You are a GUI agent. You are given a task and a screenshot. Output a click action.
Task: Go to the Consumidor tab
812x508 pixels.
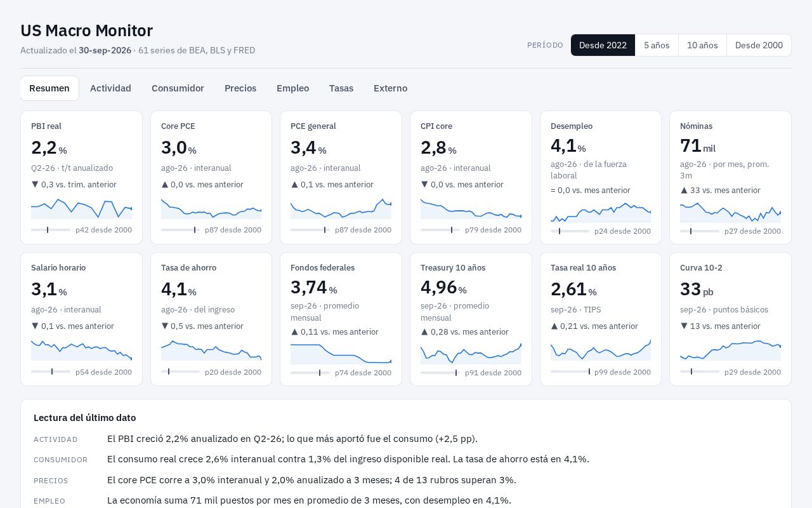[178, 88]
